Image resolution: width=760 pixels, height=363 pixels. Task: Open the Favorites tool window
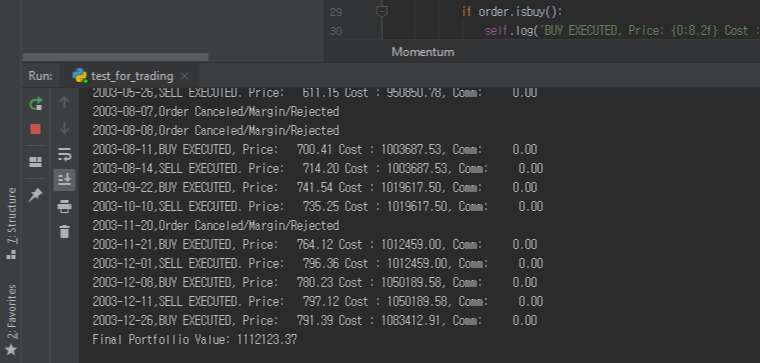[x=11, y=320]
